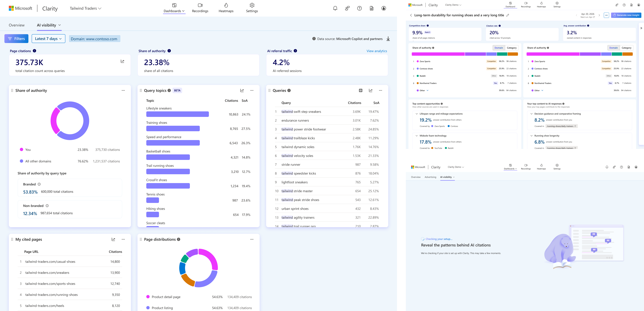Click Citation rate info icon
Image resolution: width=644 pixels, height=311 pixels.
pyautogui.click(x=500, y=26)
